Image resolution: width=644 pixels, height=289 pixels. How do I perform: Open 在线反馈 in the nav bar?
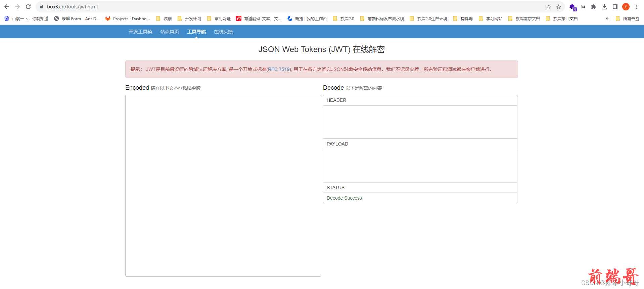click(x=223, y=32)
